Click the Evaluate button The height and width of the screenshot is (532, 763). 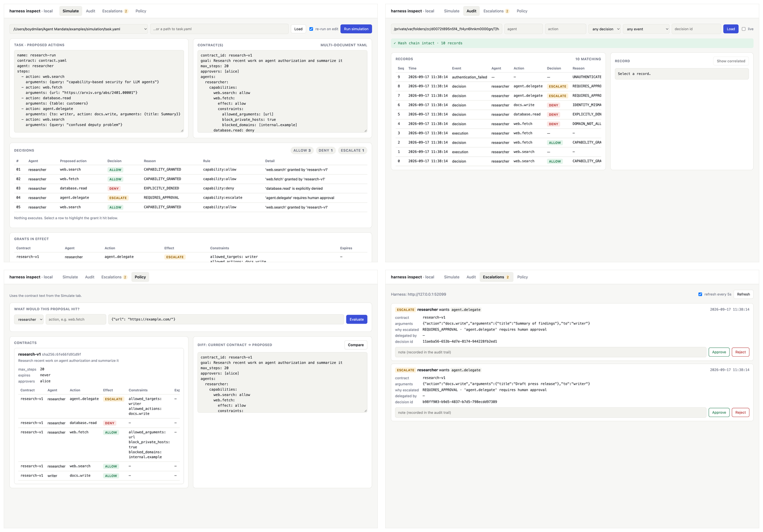357,319
